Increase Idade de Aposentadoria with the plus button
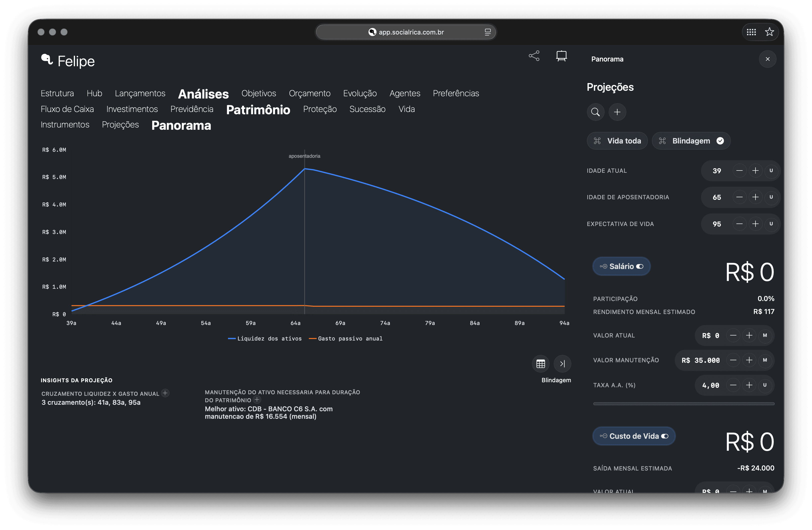812x530 pixels. point(756,197)
